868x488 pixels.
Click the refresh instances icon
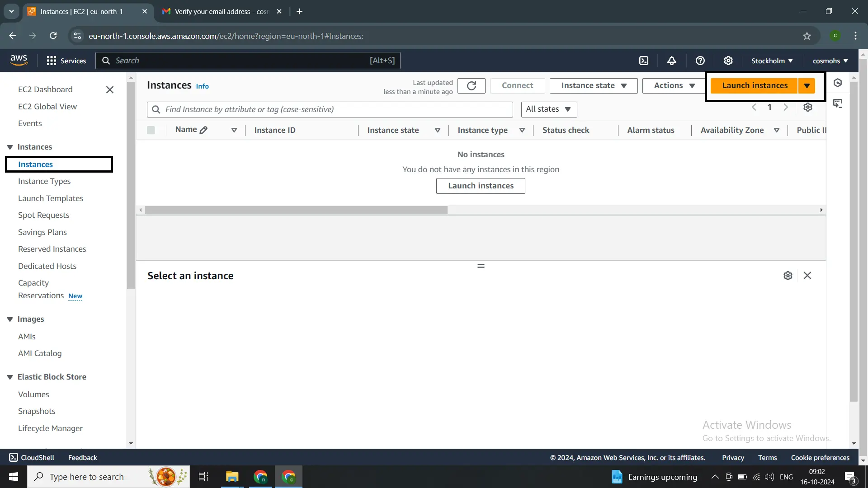click(x=472, y=85)
